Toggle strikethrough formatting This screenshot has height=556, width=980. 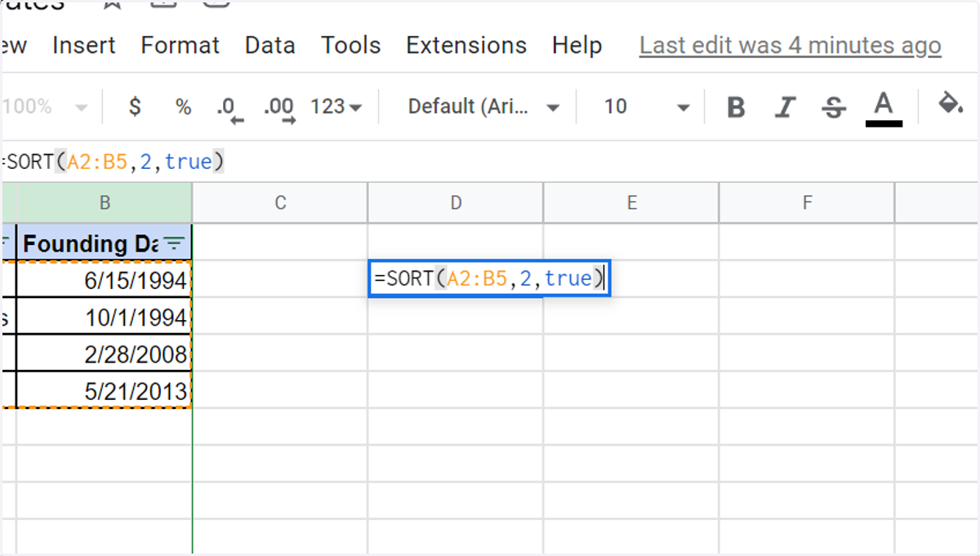tap(834, 107)
